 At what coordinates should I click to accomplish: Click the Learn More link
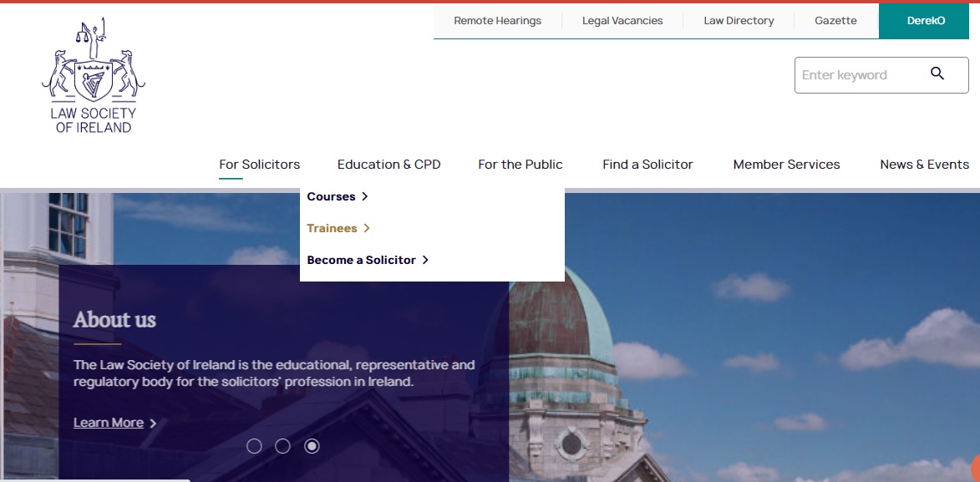point(109,423)
